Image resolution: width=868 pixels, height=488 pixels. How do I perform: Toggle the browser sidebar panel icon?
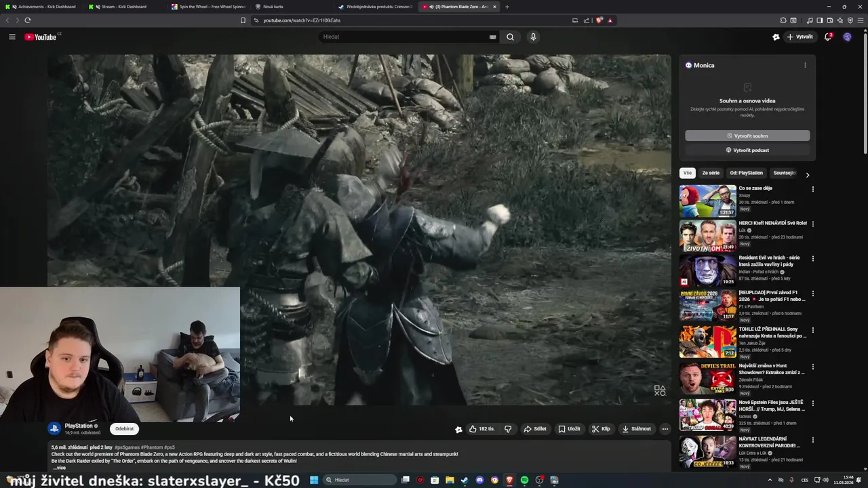tap(819, 20)
